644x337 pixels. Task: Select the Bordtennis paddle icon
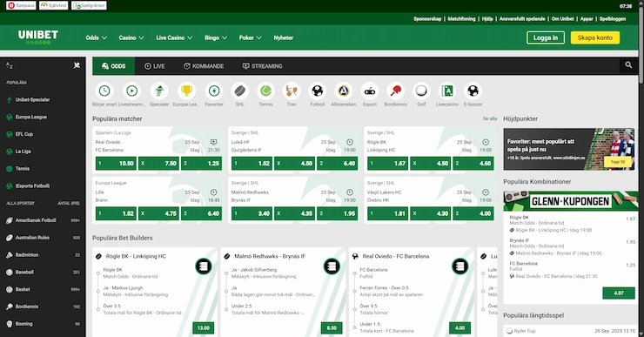pos(395,91)
